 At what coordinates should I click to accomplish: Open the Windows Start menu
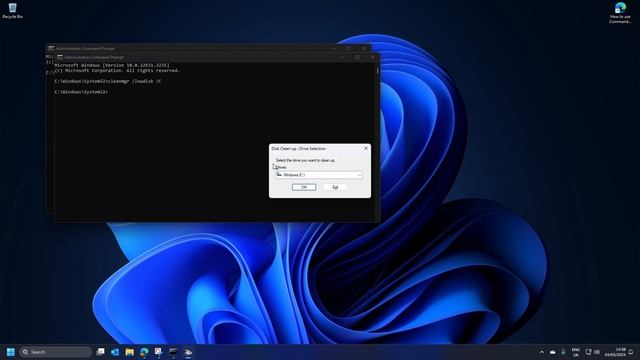click(11, 352)
